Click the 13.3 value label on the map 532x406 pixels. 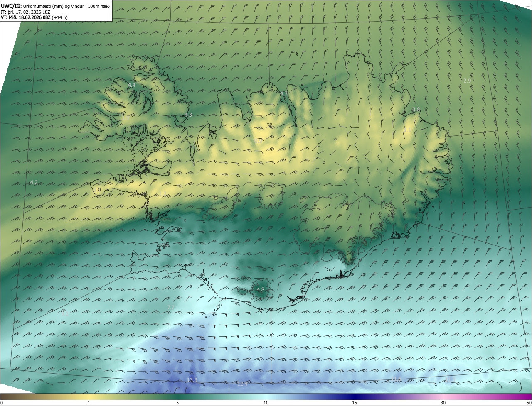tap(192, 380)
